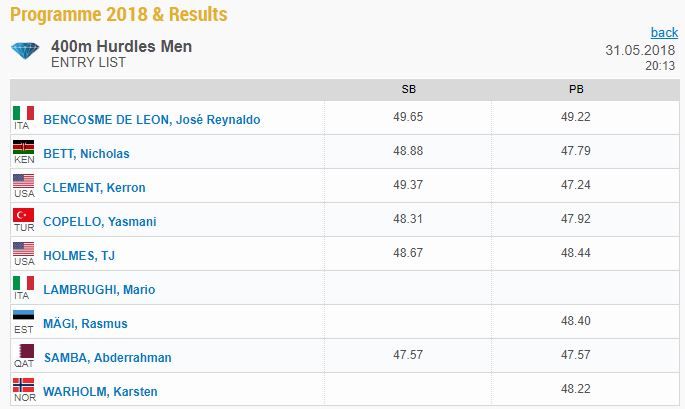
Task: Click the USA flag beside Holmes
Action: coord(24,249)
